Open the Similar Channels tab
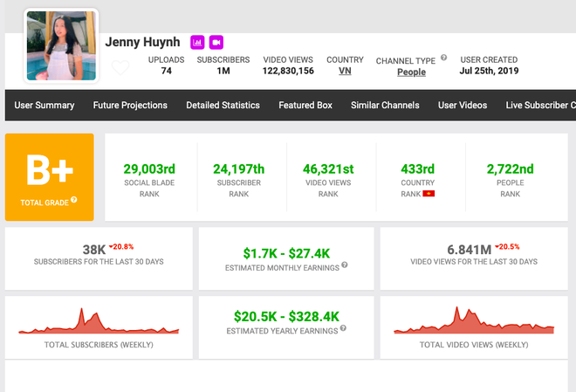 pos(385,105)
